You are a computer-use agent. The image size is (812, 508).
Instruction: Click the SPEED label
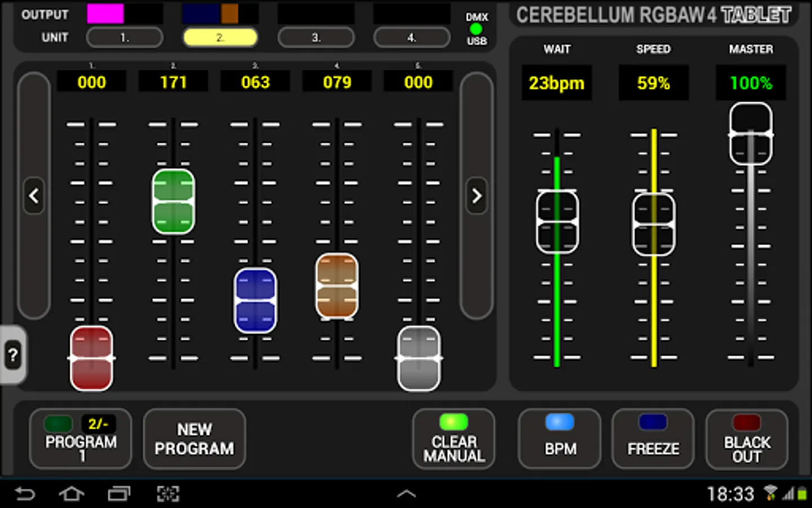(654, 49)
